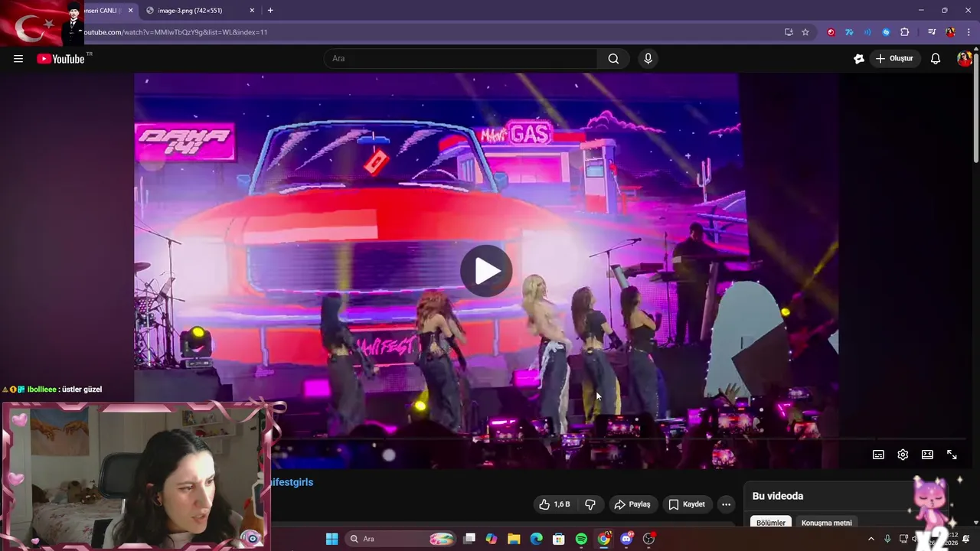
Task: Open YouTube notifications bell
Action: [x=936, y=59]
